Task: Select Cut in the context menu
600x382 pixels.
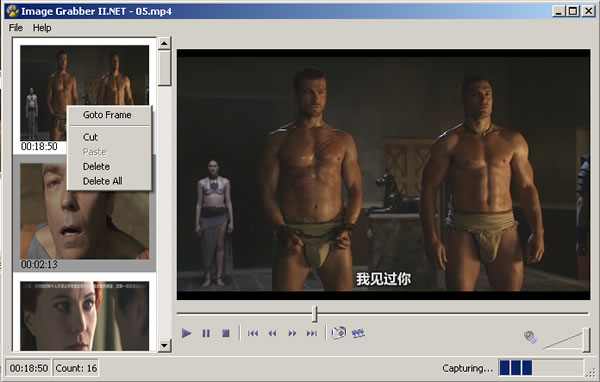Action: click(90, 137)
